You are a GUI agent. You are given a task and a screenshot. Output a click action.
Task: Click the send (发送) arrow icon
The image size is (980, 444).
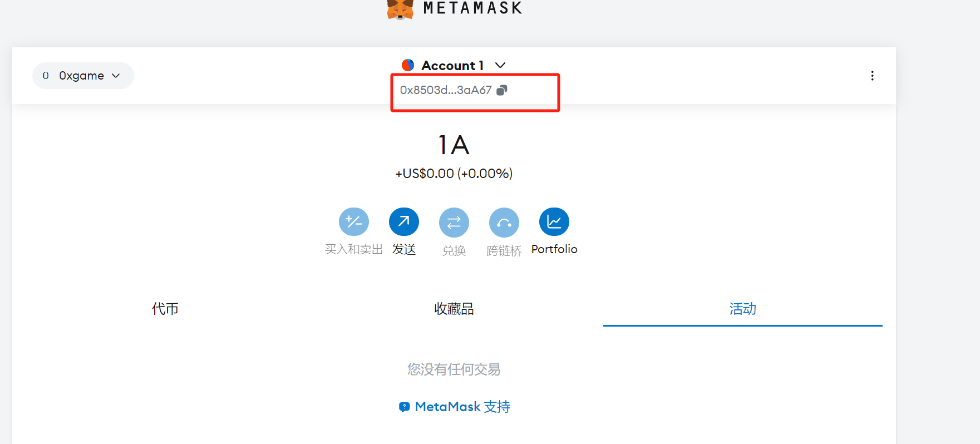404,222
